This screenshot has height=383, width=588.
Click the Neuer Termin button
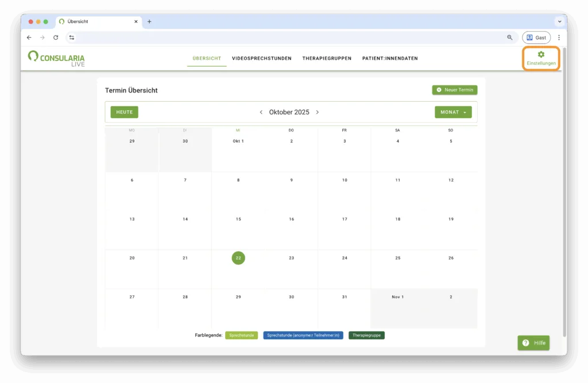[x=454, y=90]
